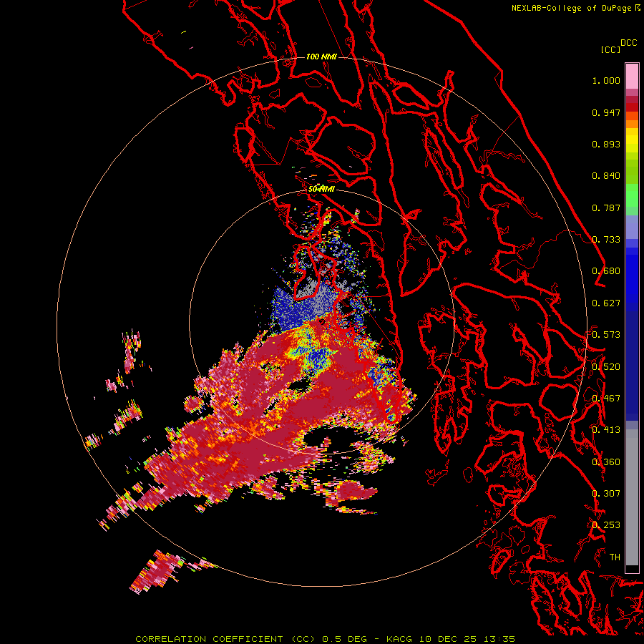Click the Correlation Coefficient KACG caption
This screenshot has width=644, height=644.
pos(325,639)
